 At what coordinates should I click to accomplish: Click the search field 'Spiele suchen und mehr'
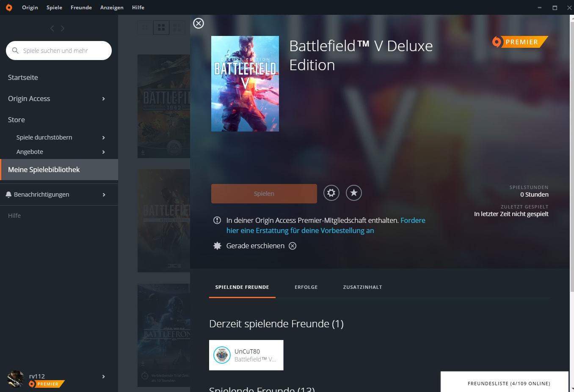tap(59, 50)
